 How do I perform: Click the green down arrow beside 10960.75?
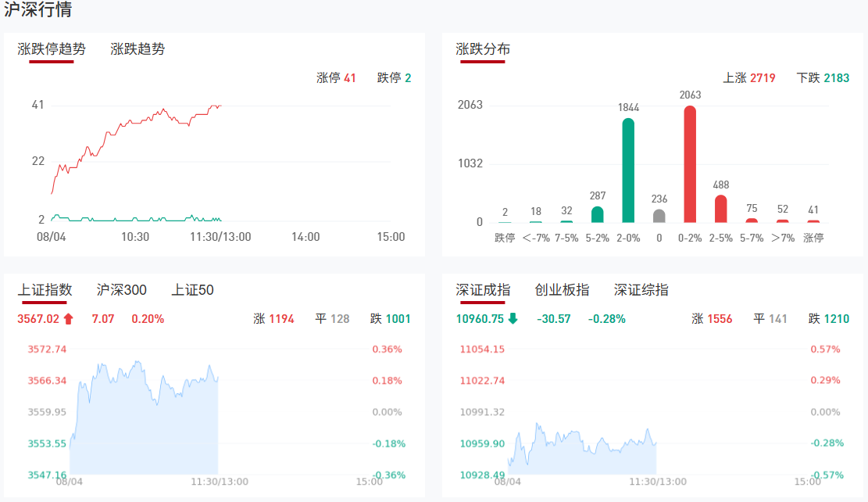coord(513,319)
